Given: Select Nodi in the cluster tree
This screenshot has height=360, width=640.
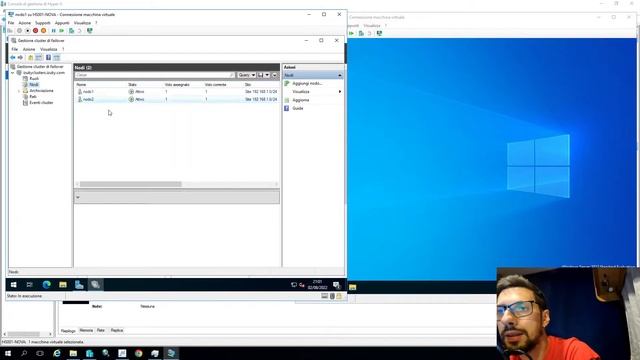Looking at the screenshot, I should [x=34, y=84].
